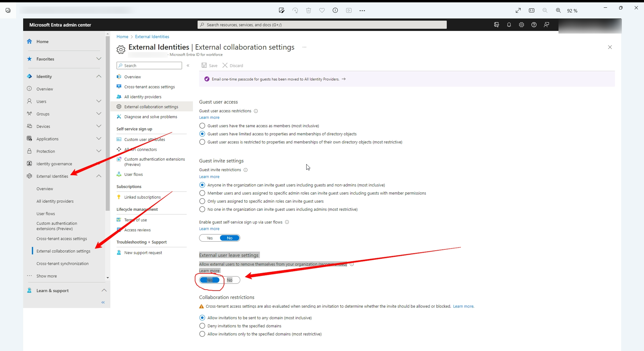644x351 pixels.
Task: Open Cross-tenant synchronization in sidebar
Action: 63,264
